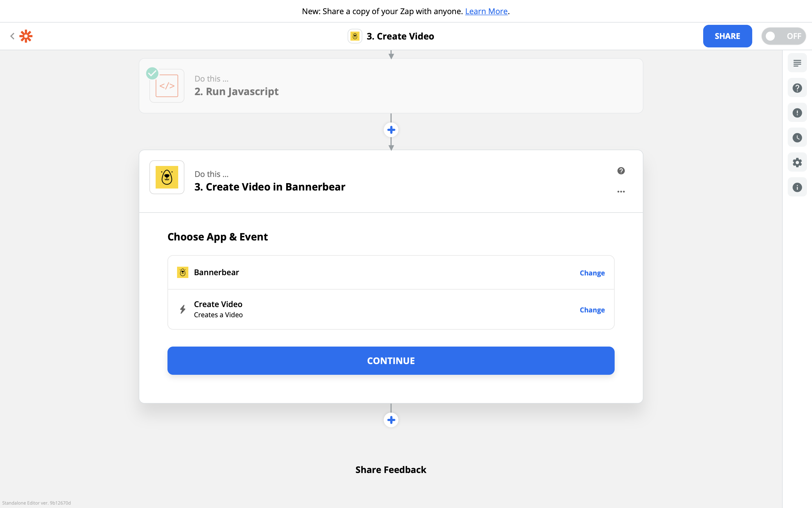Click the lightning bolt event icon
812x508 pixels.
tap(182, 309)
